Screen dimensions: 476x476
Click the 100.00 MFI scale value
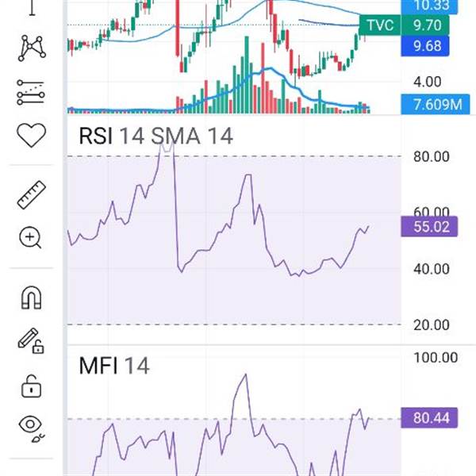(436, 358)
